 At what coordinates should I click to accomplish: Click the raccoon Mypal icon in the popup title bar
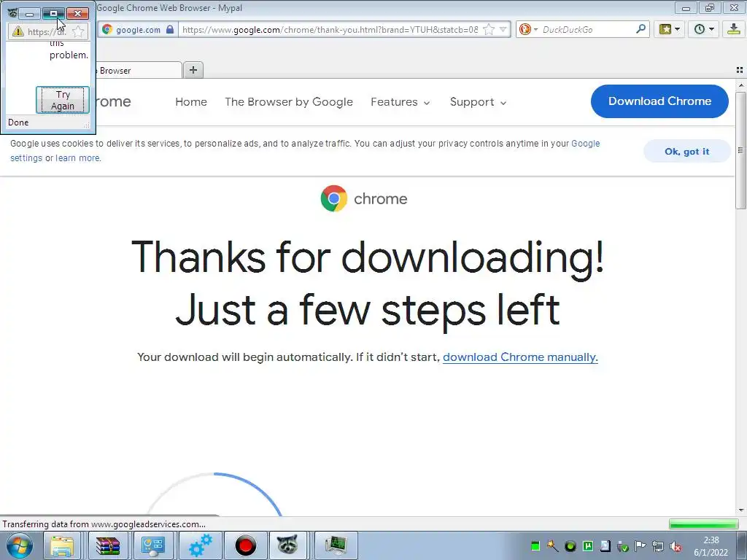pyautogui.click(x=12, y=13)
